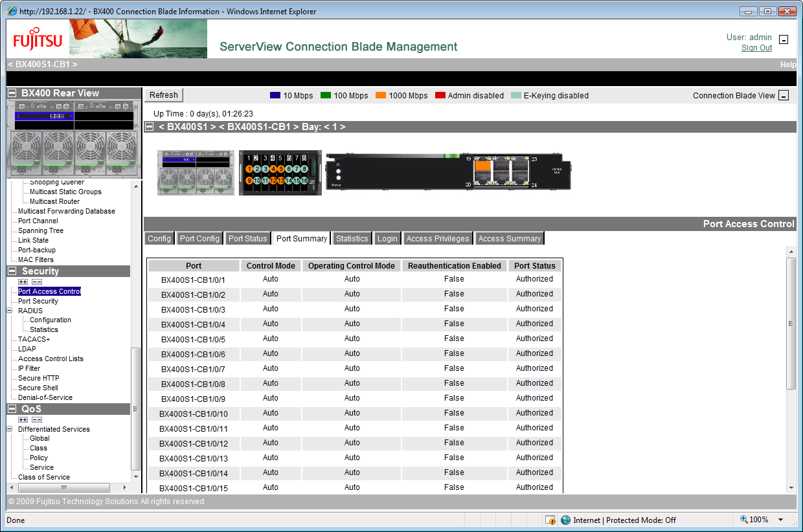Click the port table vertical scrollbar

point(791,324)
